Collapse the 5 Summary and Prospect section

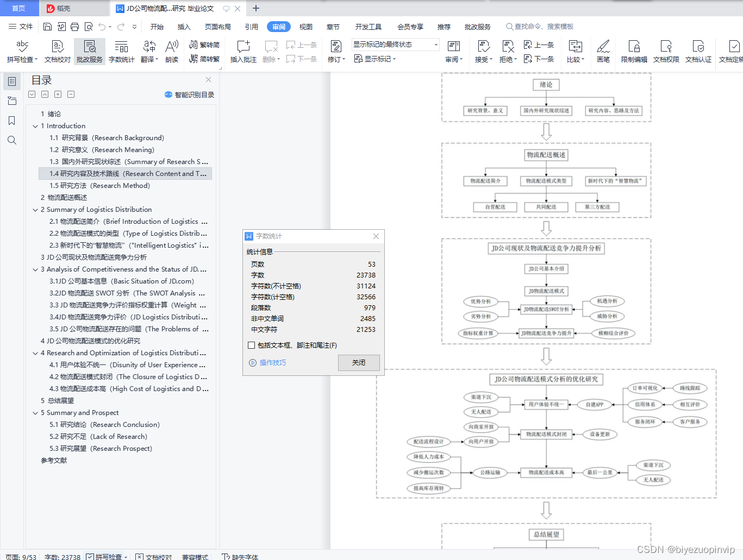pos(35,413)
